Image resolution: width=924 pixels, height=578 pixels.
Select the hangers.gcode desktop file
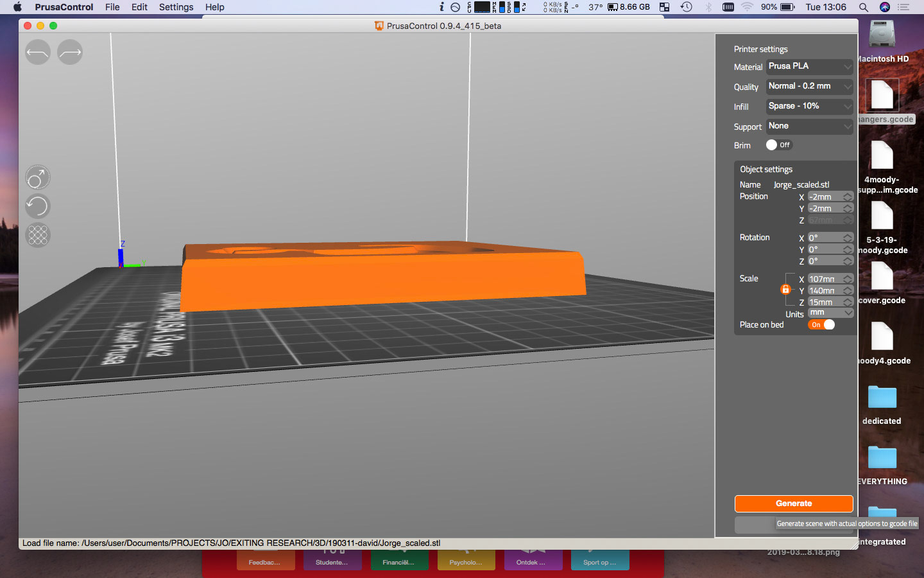point(882,95)
